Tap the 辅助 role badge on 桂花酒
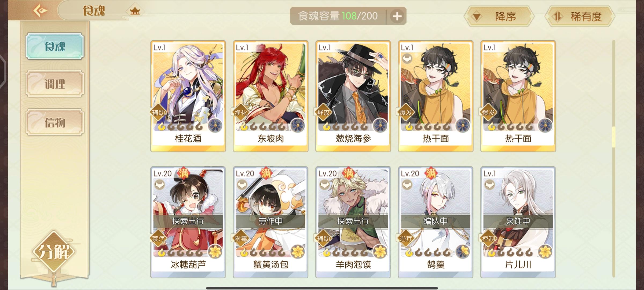The height and width of the screenshot is (290, 644). coord(158,113)
